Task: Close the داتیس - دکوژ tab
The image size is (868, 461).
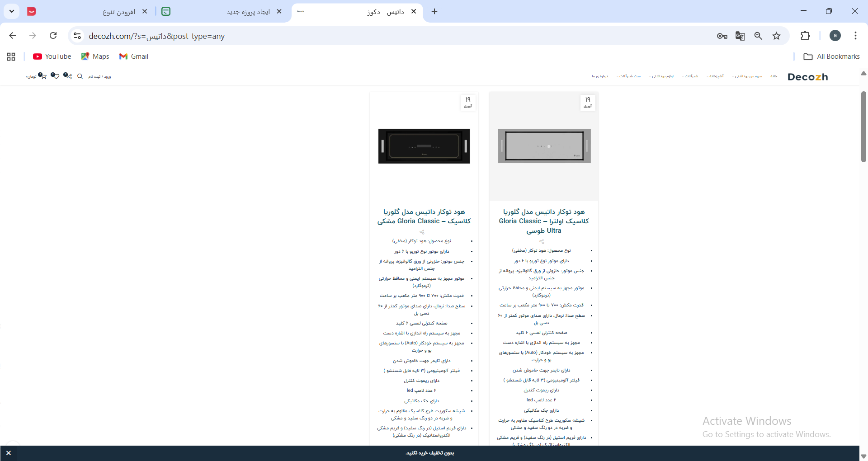Action: click(x=414, y=12)
